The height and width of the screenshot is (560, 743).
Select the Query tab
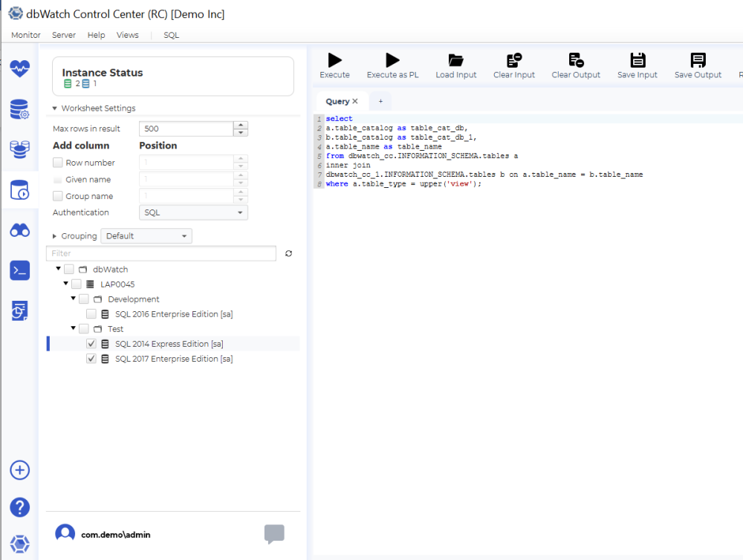[x=340, y=101]
